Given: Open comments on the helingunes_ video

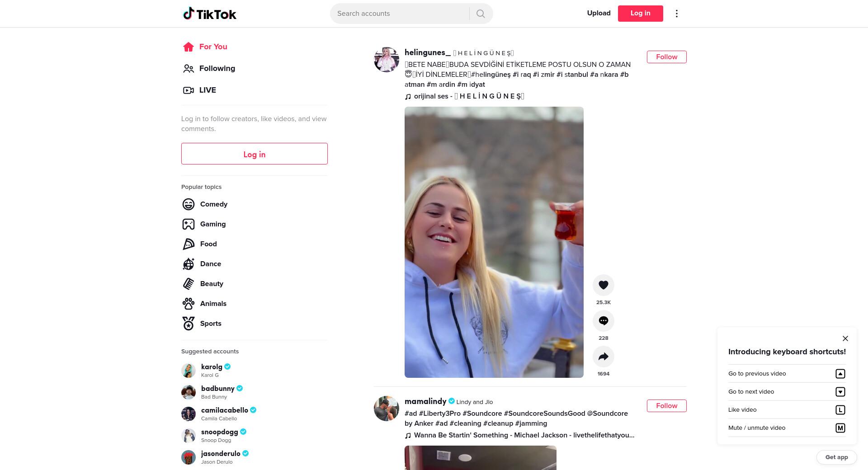Looking at the screenshot, I should click(x=603, y=321).
